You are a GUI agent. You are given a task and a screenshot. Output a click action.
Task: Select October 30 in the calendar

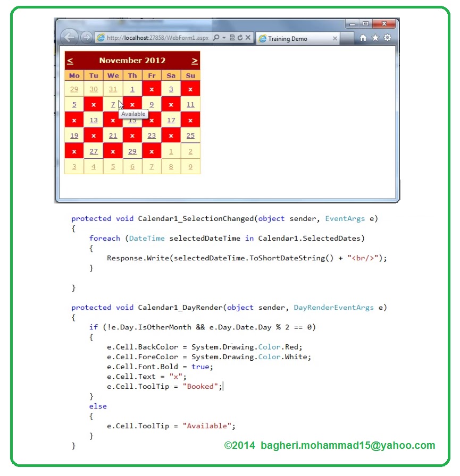click(94, 89)
